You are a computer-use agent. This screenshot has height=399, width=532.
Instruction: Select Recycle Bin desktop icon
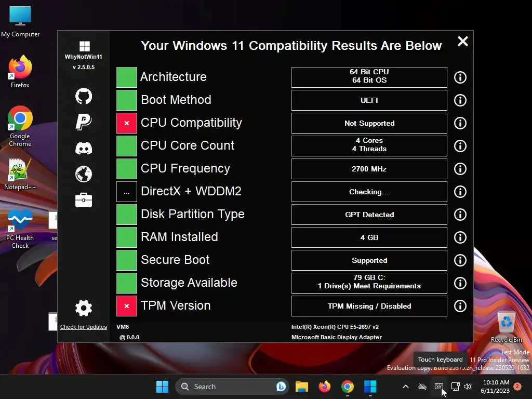506,327
